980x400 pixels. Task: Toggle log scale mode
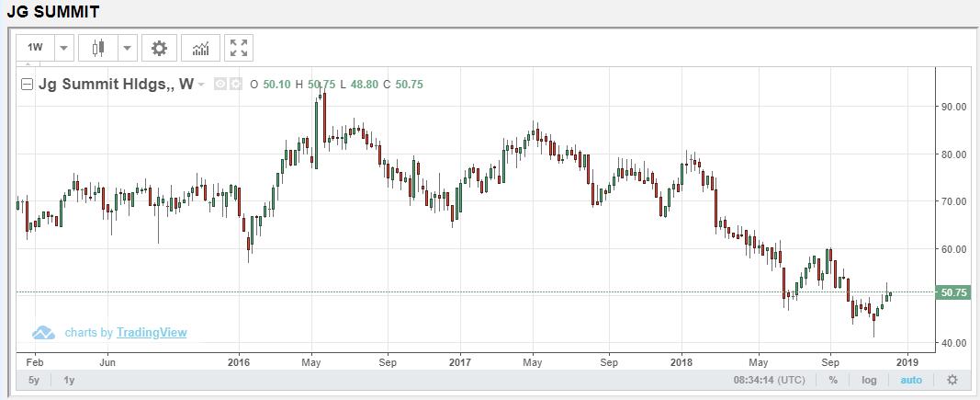click(869, 380)
